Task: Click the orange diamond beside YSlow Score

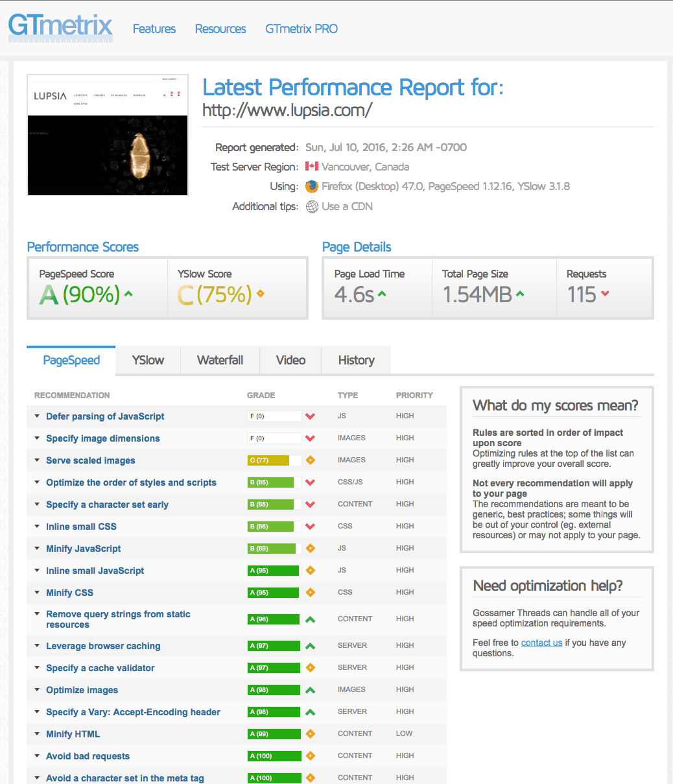Action: 260,294
